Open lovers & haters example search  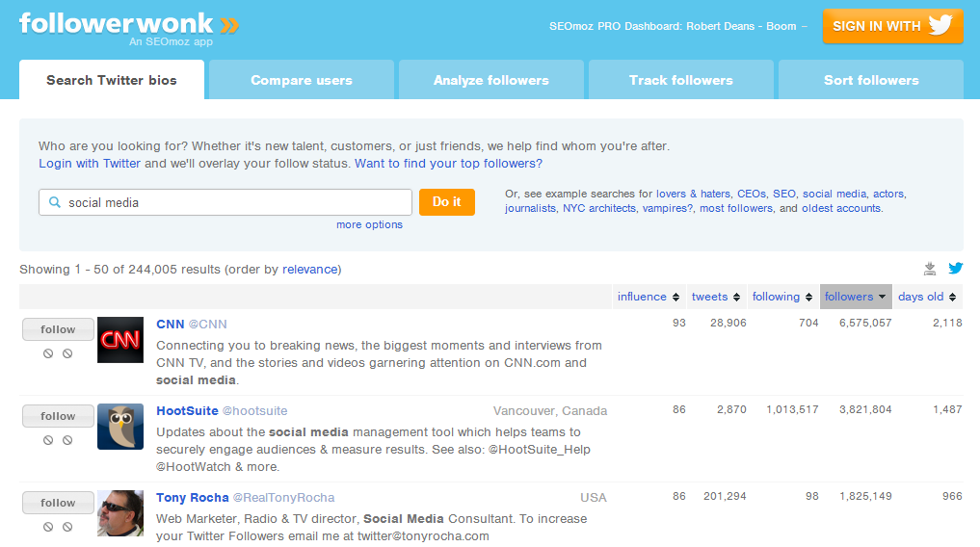pos(693,194)
